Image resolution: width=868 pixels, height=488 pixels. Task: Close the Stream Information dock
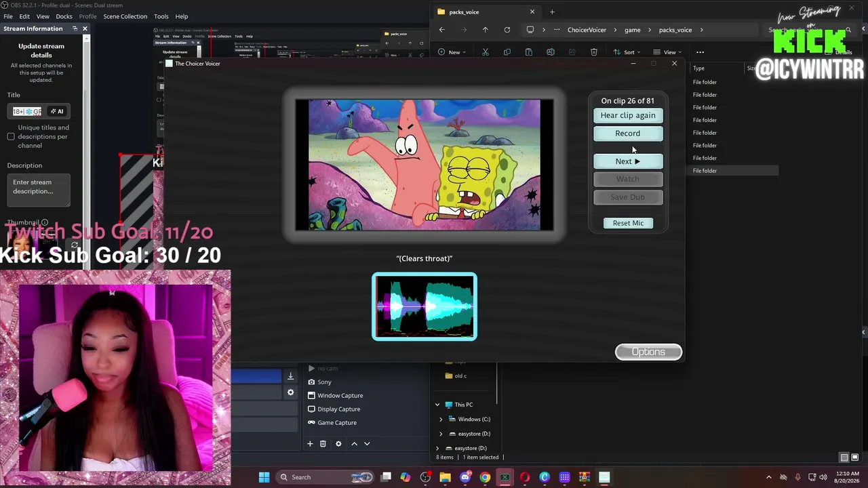pos(85,28)
